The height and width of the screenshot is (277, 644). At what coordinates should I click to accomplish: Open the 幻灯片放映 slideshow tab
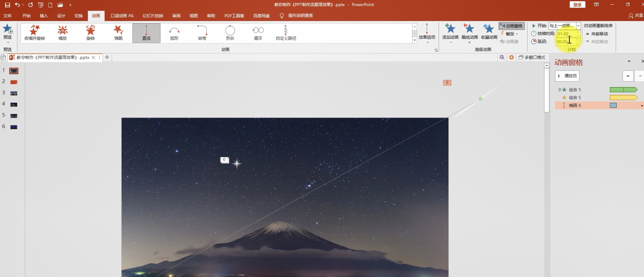pos(153,16)
